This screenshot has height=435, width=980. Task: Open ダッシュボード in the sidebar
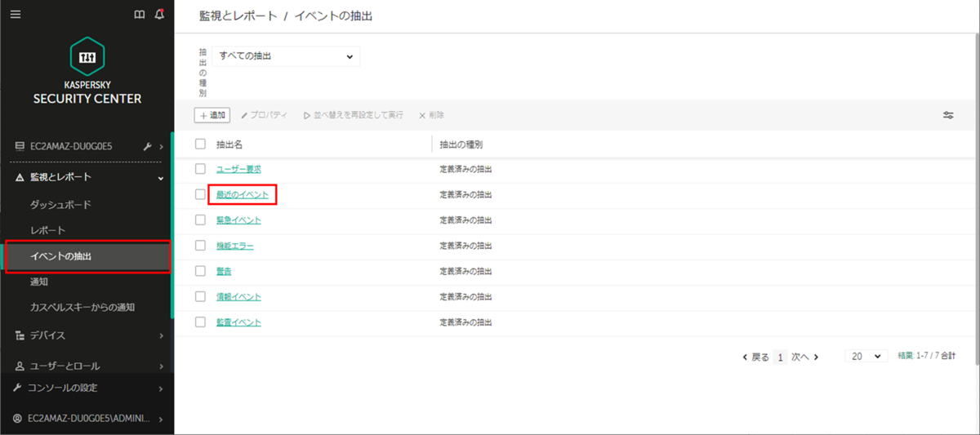[60, 205]
